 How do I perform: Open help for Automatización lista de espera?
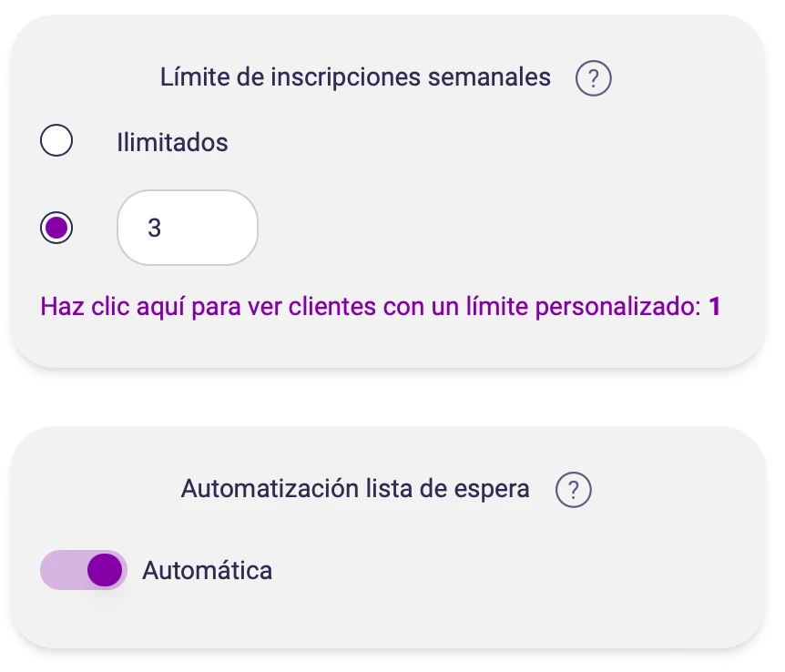click(x=573, y=490)
